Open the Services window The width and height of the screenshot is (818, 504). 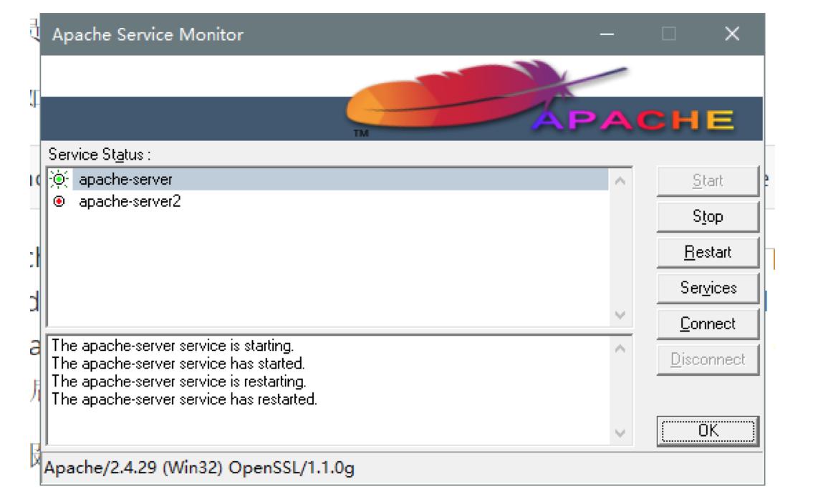tap(708, 288)
